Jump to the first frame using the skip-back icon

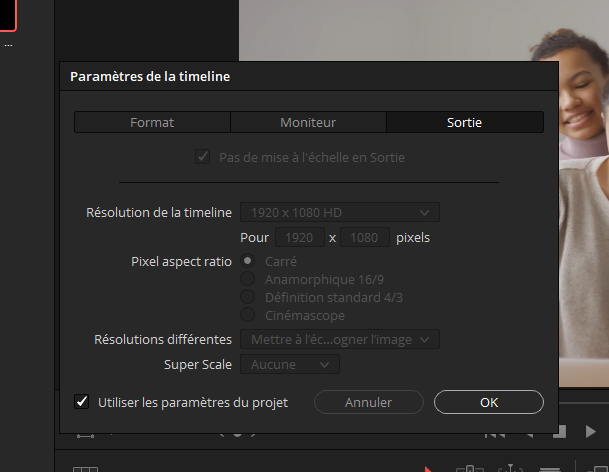[495, 433]
